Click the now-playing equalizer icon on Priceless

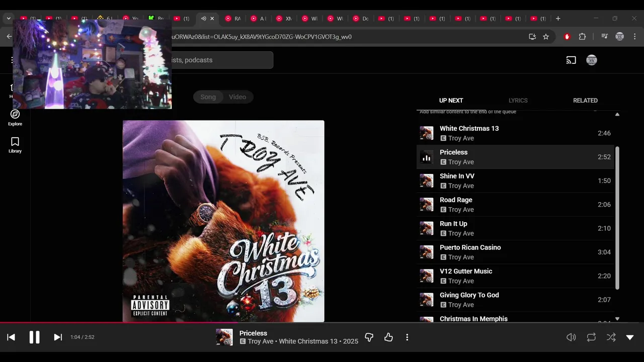click(427, 157)
